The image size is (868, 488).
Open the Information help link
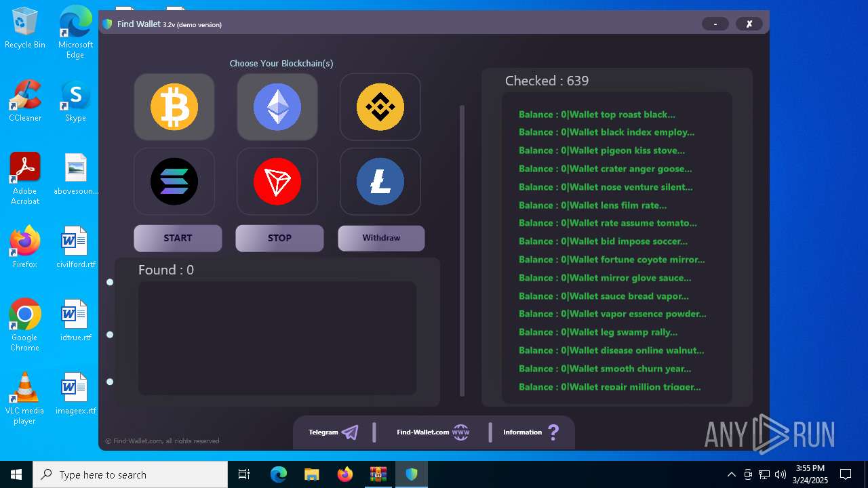pos(531,432)
